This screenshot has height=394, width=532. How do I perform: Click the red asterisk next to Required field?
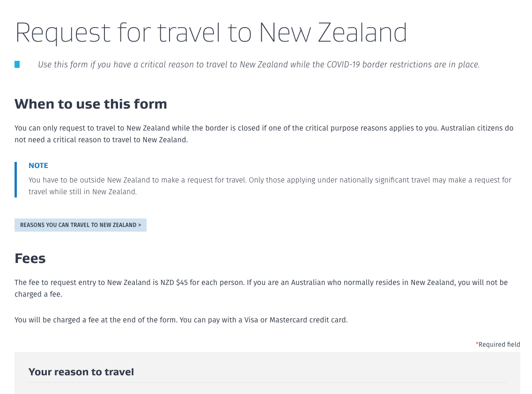477,344
